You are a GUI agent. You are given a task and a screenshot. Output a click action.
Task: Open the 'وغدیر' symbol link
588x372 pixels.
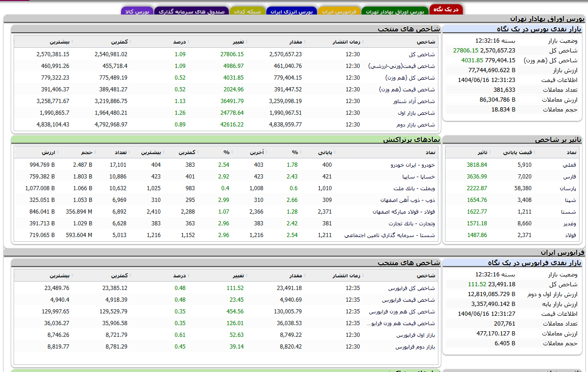coord(569,223)
